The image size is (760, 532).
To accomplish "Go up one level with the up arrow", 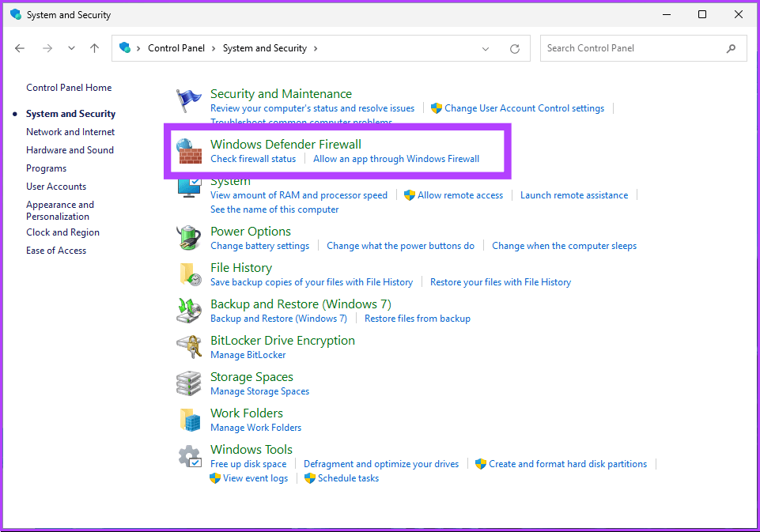I will point(95,48).
